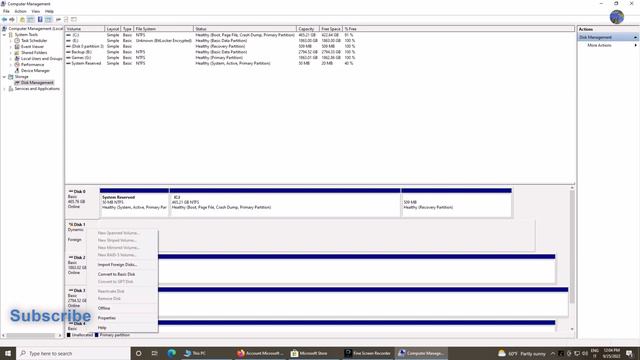Select the Computer Management (Local) root node

coord(36,29)
